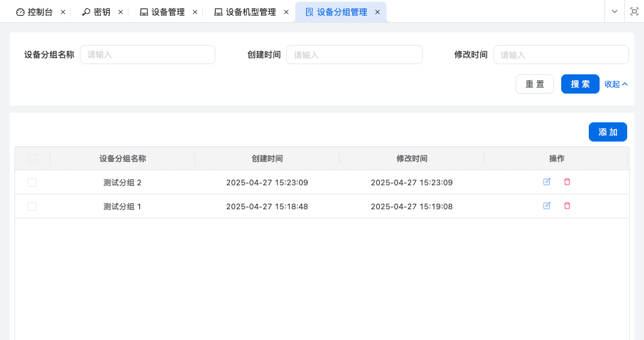
Task: Delete the 测试分组 1 row
Action: [x=567, y=206]
